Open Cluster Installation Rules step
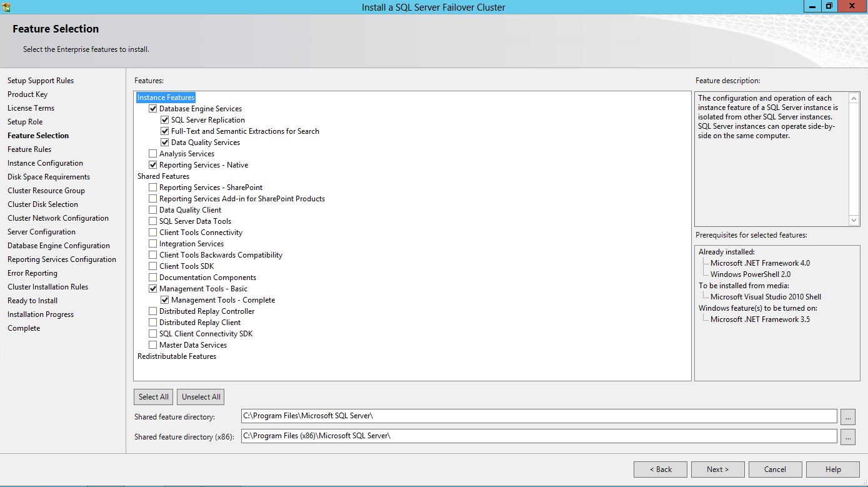Viewport: 868px width, 487px height. 48,287
